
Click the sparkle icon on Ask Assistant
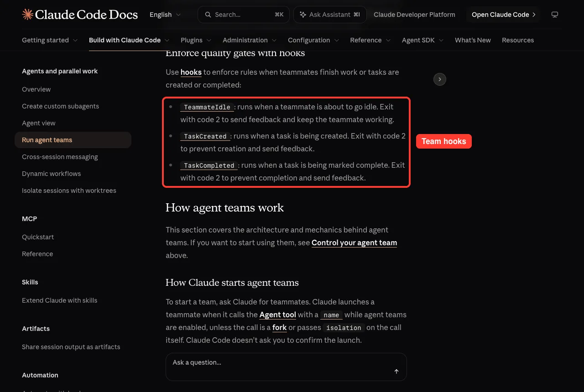pyautogui.click(x=303, y=15)
